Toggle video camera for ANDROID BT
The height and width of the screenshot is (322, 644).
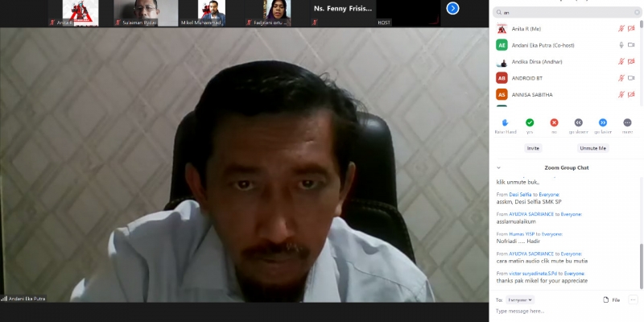point(632,78)
